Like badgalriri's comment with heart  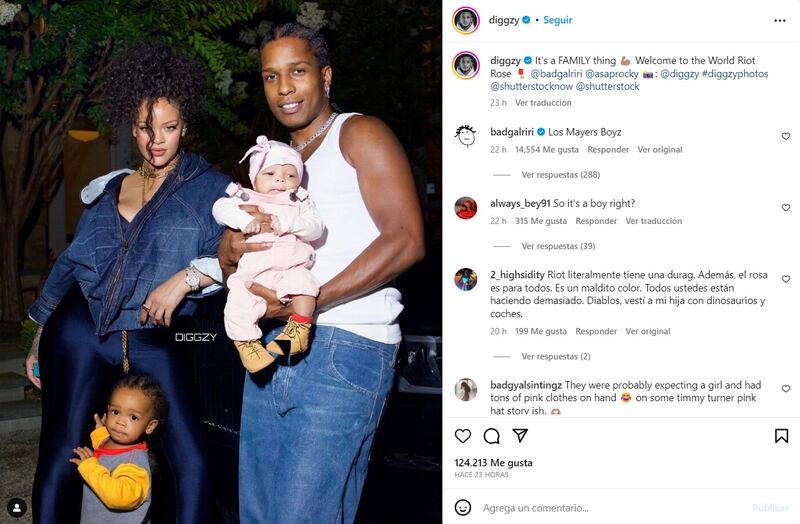pos(786,136)
